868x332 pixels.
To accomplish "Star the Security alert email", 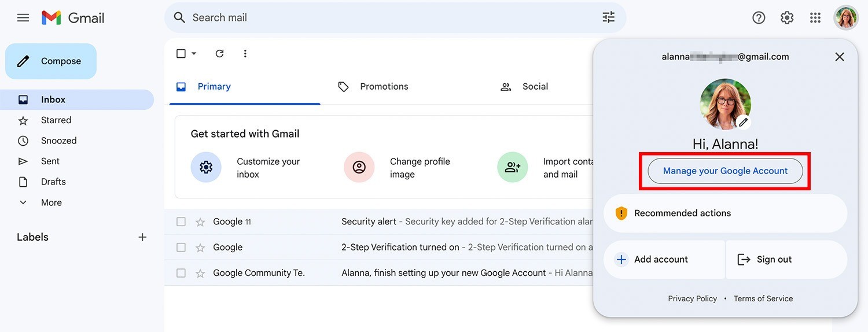I will pos(200,222).
